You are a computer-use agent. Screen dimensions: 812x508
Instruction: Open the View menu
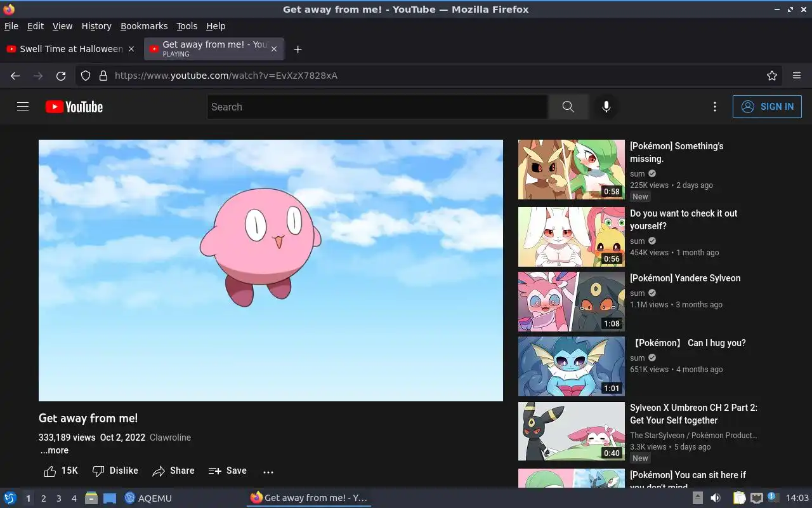62,26
